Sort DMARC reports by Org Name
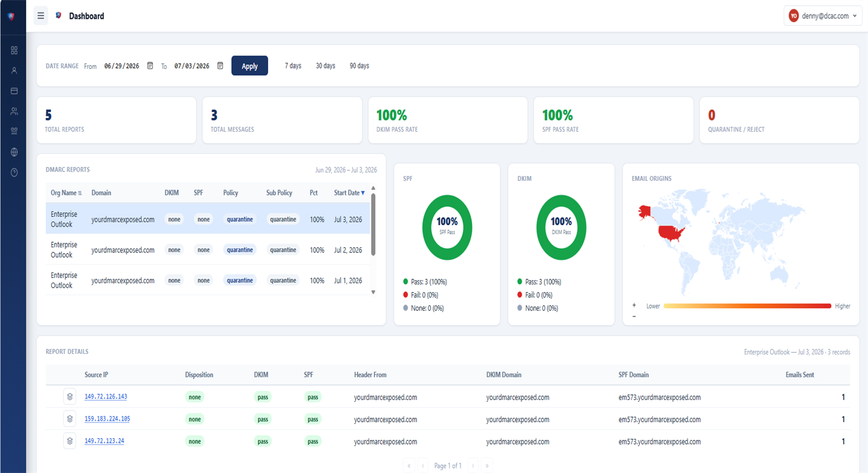Screen dimensions: 868x473 coord(66,193)
